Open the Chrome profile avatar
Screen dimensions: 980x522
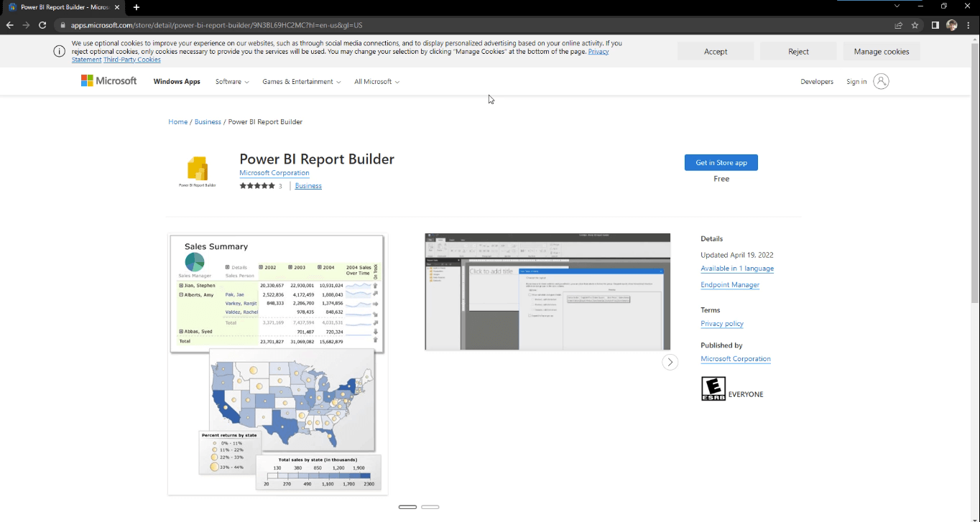(952, 25)
